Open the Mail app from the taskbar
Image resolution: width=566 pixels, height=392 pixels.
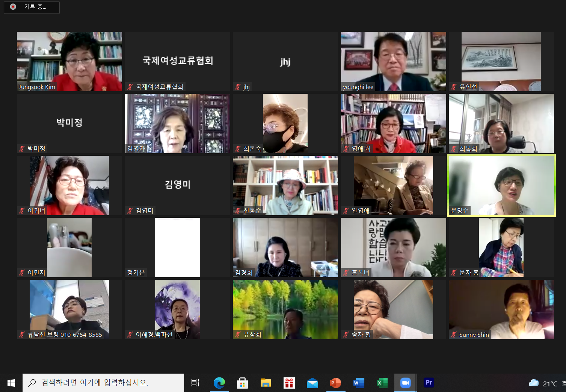tap(312, 383)
